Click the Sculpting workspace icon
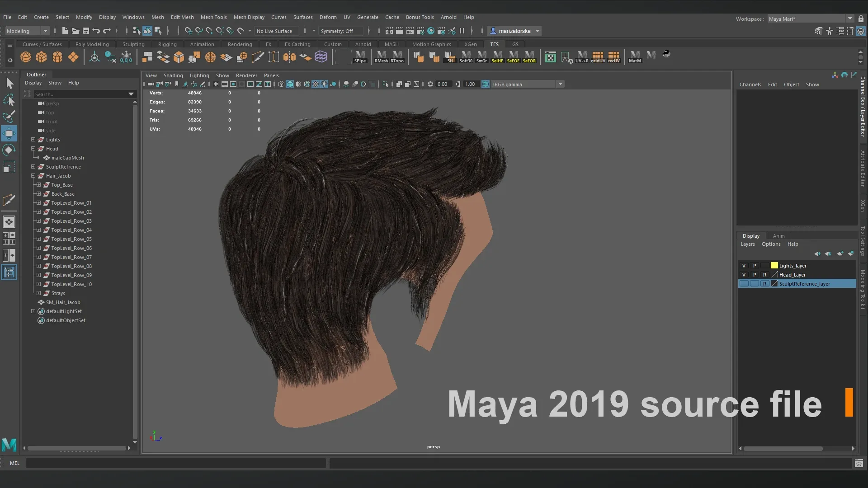This screenshot has height=488, width=868. point(133,44)
